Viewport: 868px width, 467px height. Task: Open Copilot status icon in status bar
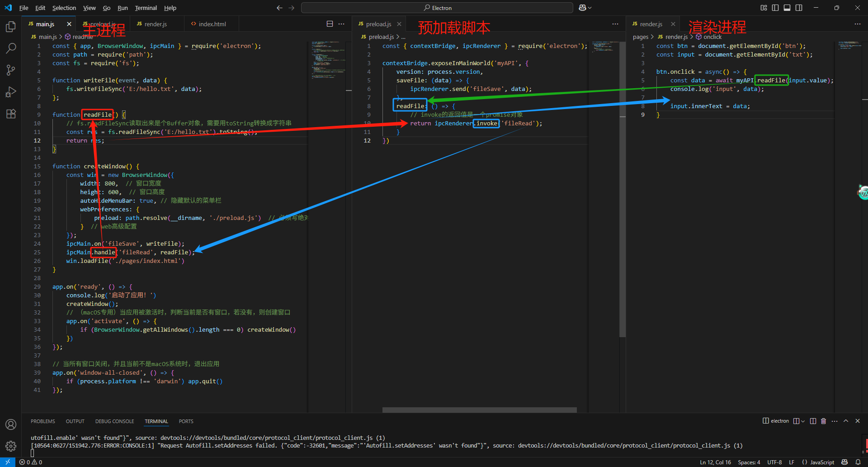(844, 462)
